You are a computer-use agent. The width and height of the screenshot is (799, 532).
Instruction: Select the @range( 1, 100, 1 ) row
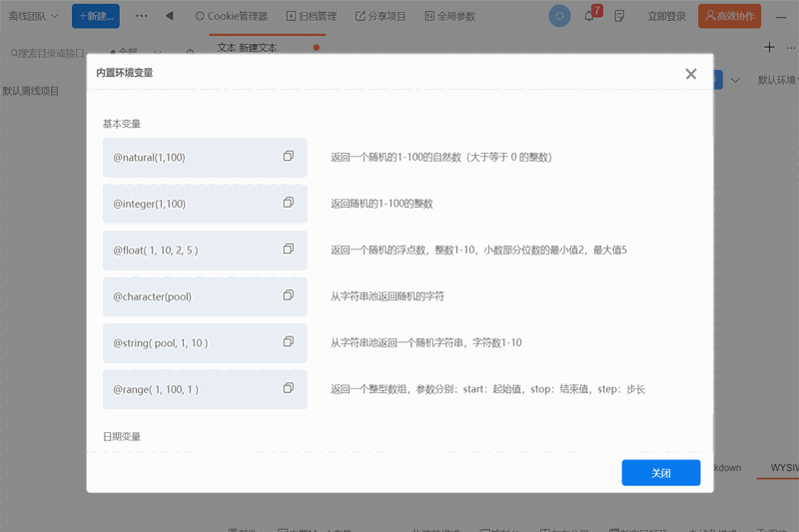(x=205, y=389)
